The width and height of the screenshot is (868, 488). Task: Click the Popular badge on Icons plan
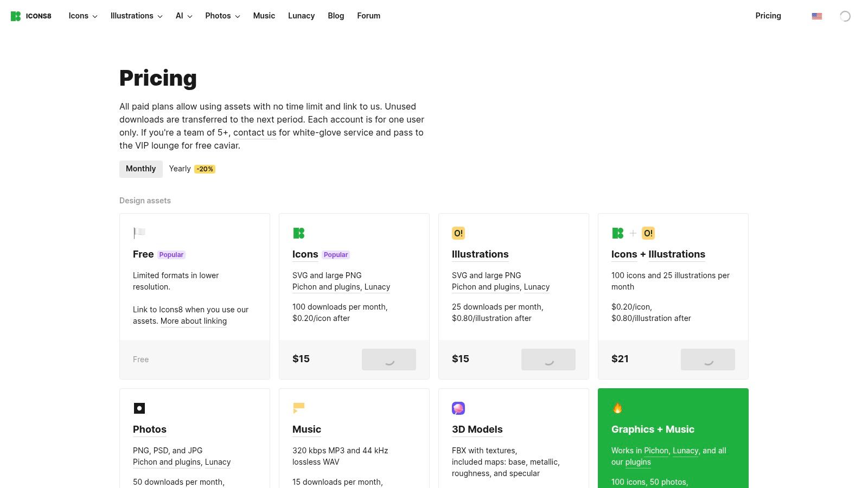pos(336,255)
